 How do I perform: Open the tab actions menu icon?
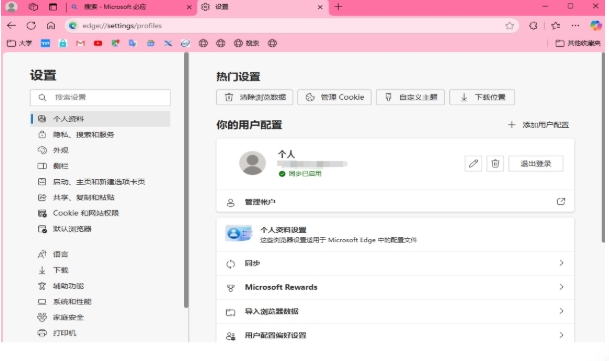tap(53, 7)
